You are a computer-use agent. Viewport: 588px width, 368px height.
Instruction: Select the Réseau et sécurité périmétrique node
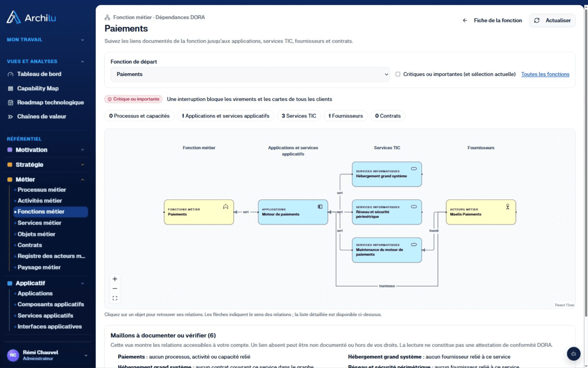(387, 212)
